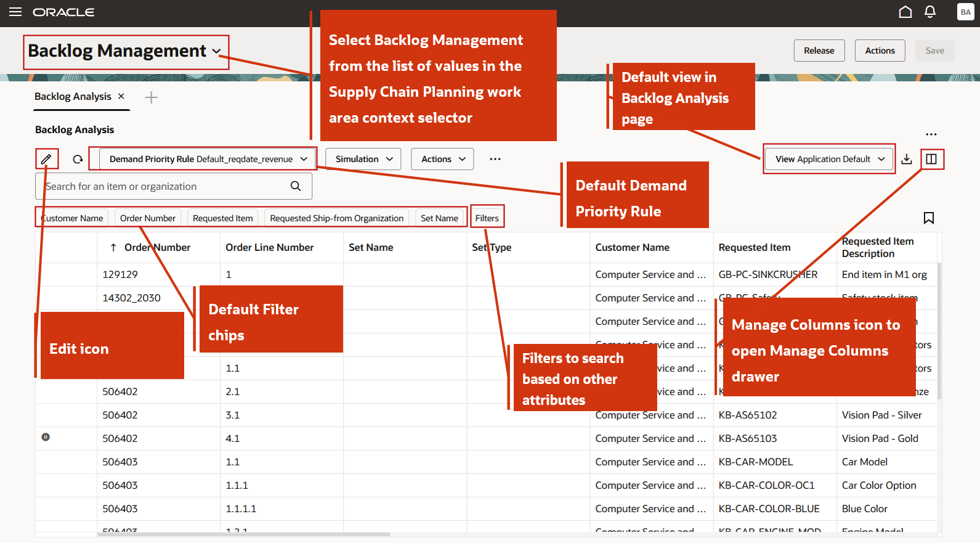Open BA user profile avatar
Image resolution: width=980 pixels, height=543 pixels.
(x=965, y=12)
